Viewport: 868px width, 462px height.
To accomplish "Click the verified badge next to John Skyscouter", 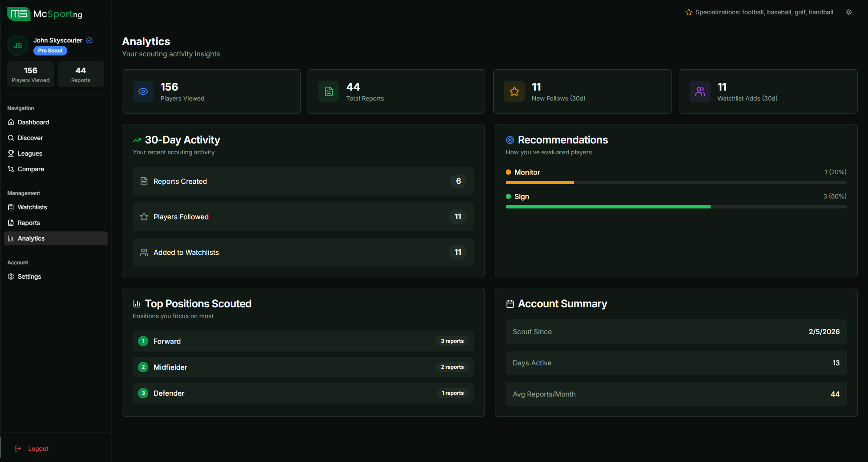I will (x=89, y=40).
